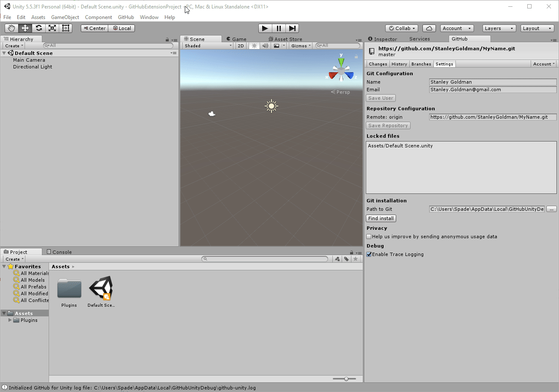Select the Scale tool
559x392 pixels.
click(52, 28)
